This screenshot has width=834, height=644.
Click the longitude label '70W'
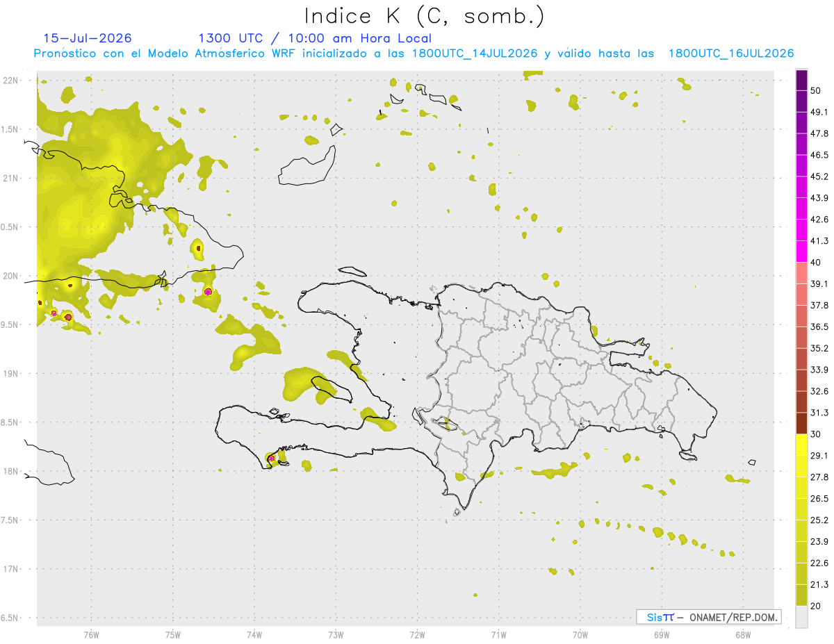pos(580,635)
